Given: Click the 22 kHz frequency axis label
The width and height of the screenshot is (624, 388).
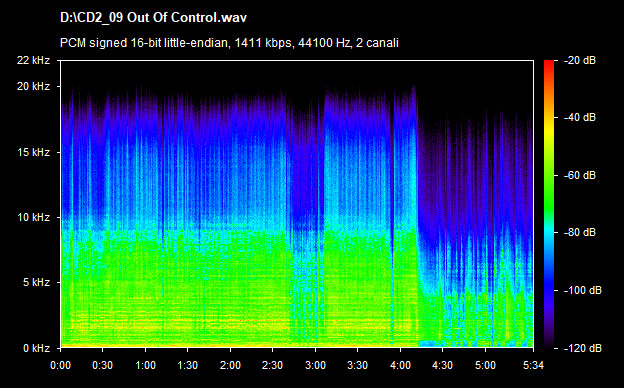Looking at the screenshot, I should [x=33, y=60].
